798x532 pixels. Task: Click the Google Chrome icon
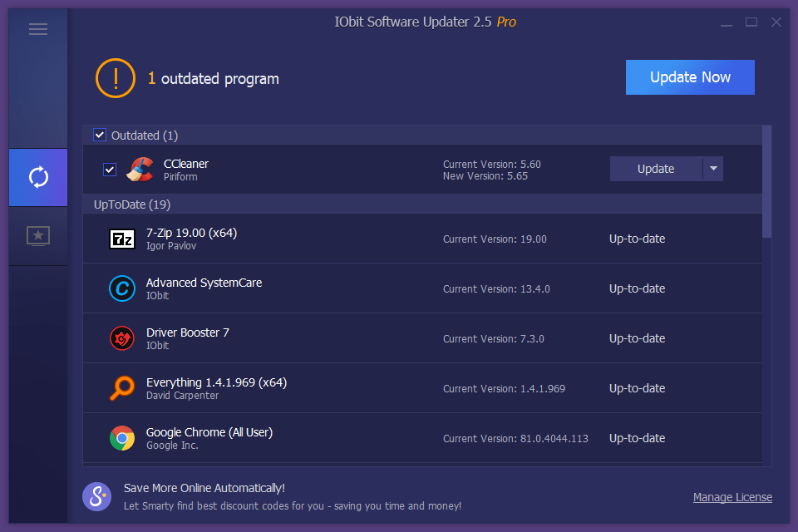pyautogui.click(x=121, y=438)
